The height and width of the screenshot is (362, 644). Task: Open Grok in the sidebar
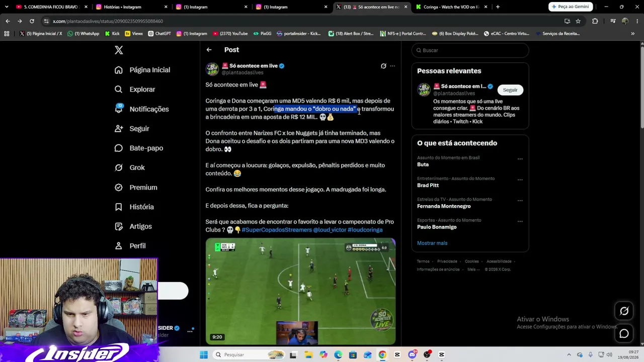130,167
